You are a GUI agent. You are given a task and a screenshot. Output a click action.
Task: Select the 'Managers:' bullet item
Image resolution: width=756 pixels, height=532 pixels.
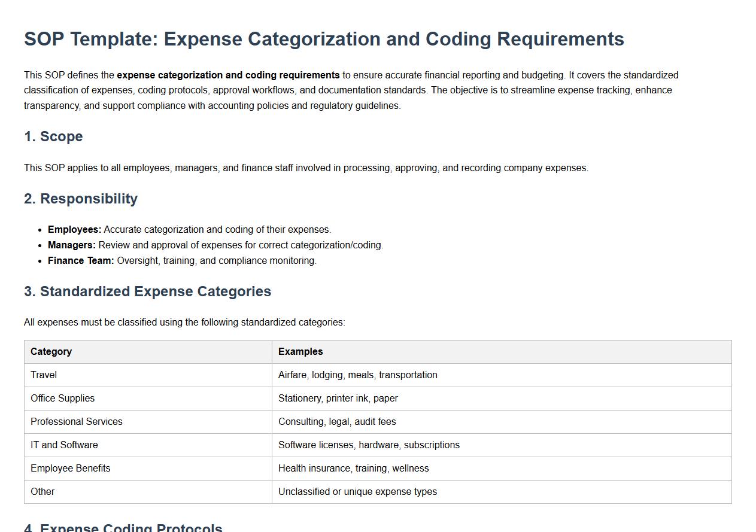coord(215,245)
